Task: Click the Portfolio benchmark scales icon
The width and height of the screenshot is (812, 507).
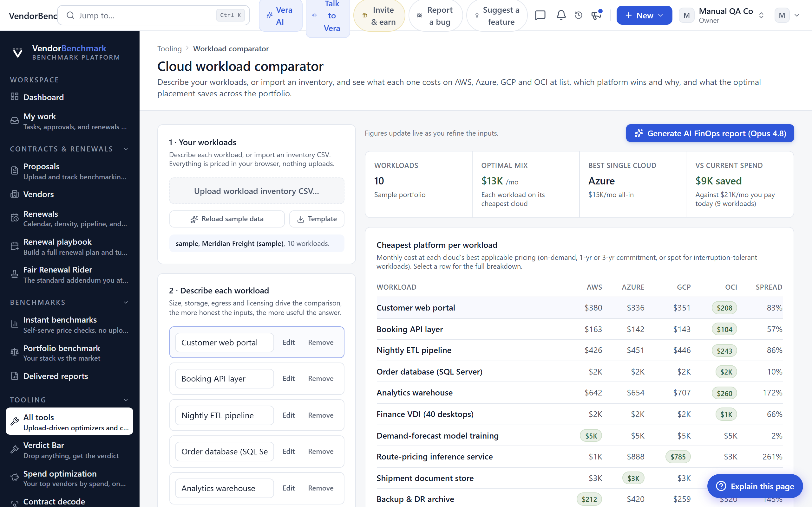Action: tap(14, 352)
